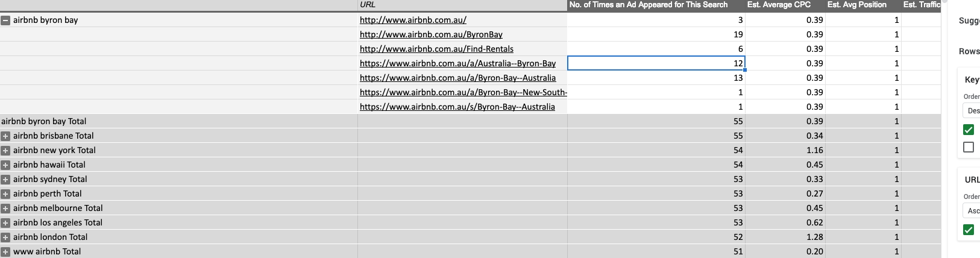
Task: Uncheck the checked box in the Keyword section
Action: 969,130
